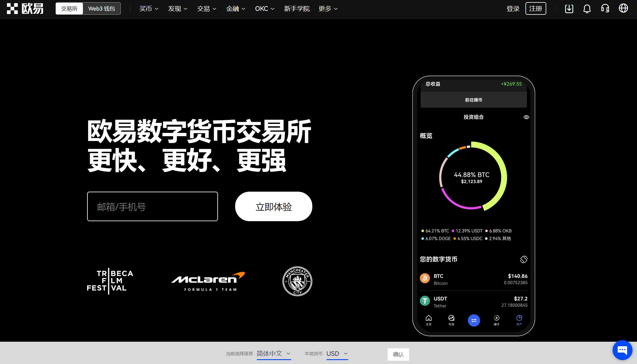Click the USD local currency dropdown
The height and width of the screenshot is (364, 637).
click(337, 353)
